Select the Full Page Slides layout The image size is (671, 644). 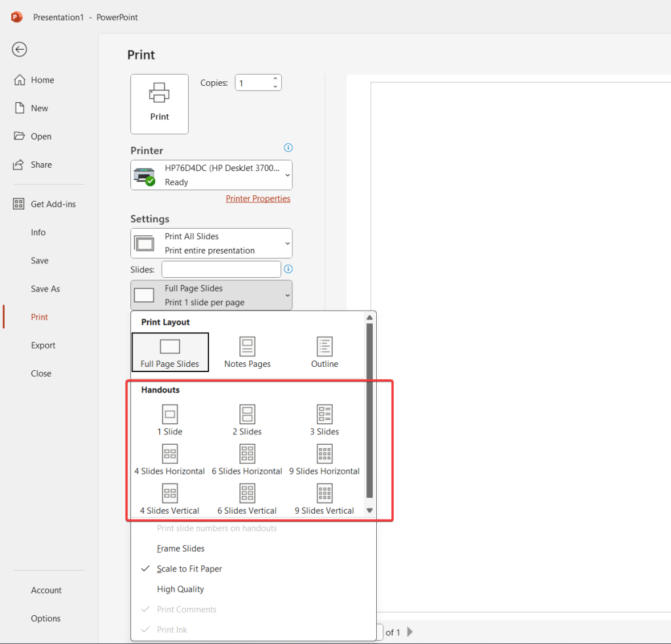(x=170, y=352)
